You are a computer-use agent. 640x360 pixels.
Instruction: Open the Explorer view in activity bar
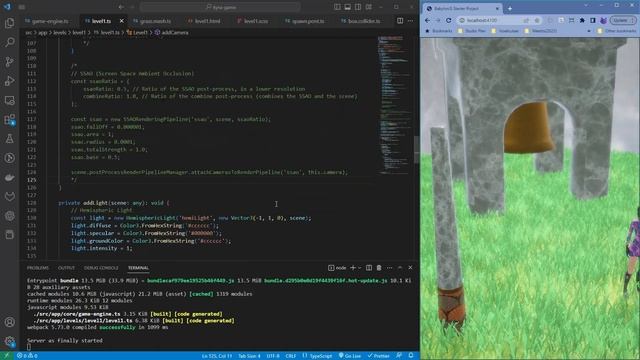pos(9,23)
